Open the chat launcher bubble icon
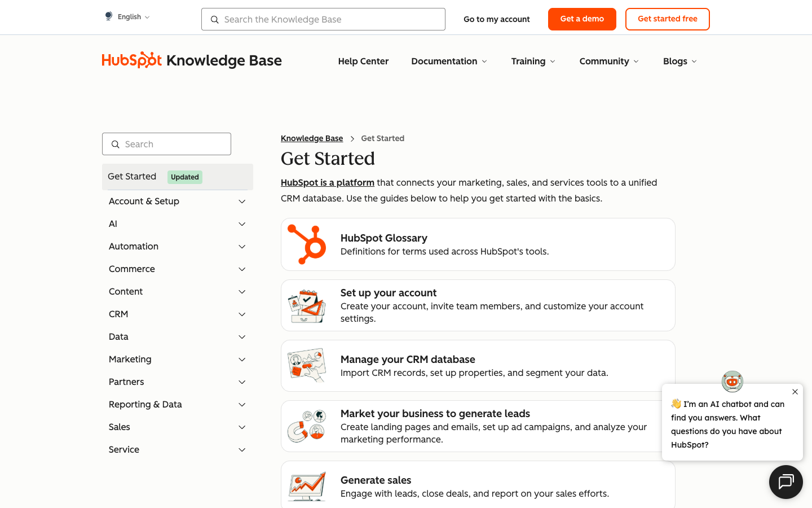This screenshot has height=508, width=812. point(786,482)
